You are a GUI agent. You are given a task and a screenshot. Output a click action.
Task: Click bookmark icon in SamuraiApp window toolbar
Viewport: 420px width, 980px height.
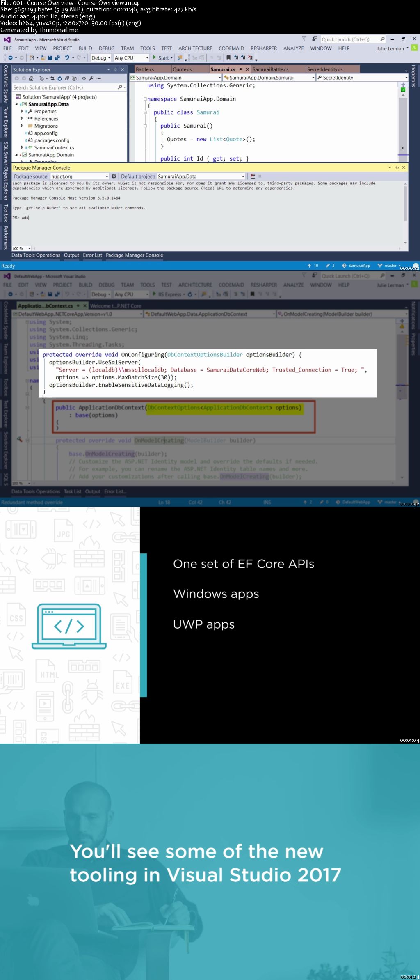228,58
